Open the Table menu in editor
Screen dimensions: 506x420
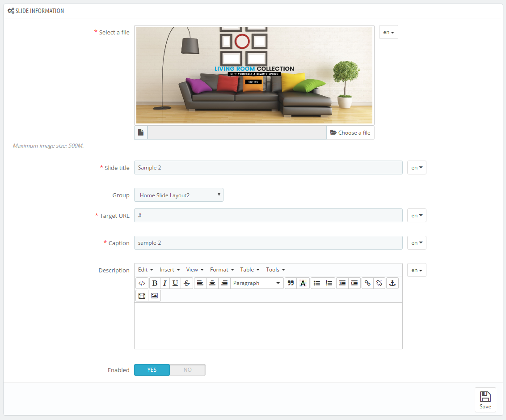click(x=250, y=270)
